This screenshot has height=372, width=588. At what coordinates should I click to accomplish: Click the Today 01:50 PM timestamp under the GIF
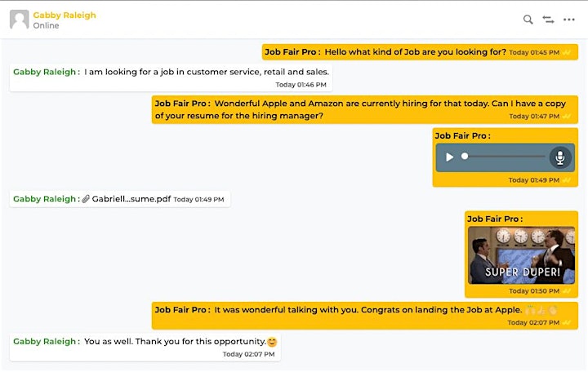tap(534, 290)
